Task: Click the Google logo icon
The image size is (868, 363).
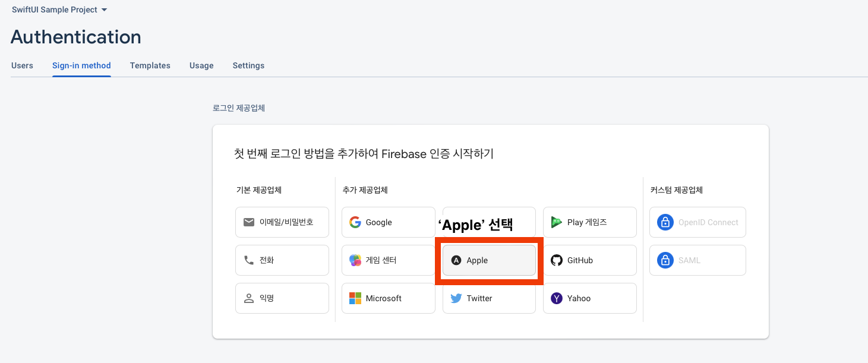Action: tap(355, 222)
